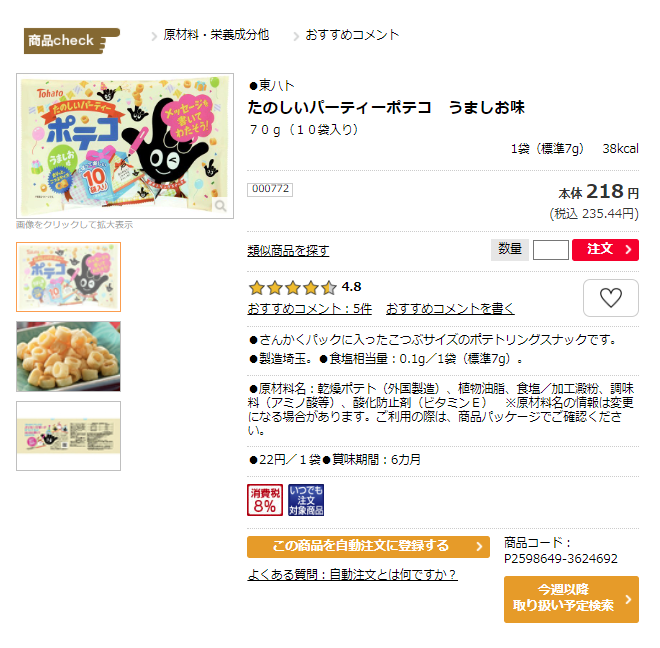Screen dimensions: 660x648
Task: Click the heart favorite icon
Action: [610, 298]
